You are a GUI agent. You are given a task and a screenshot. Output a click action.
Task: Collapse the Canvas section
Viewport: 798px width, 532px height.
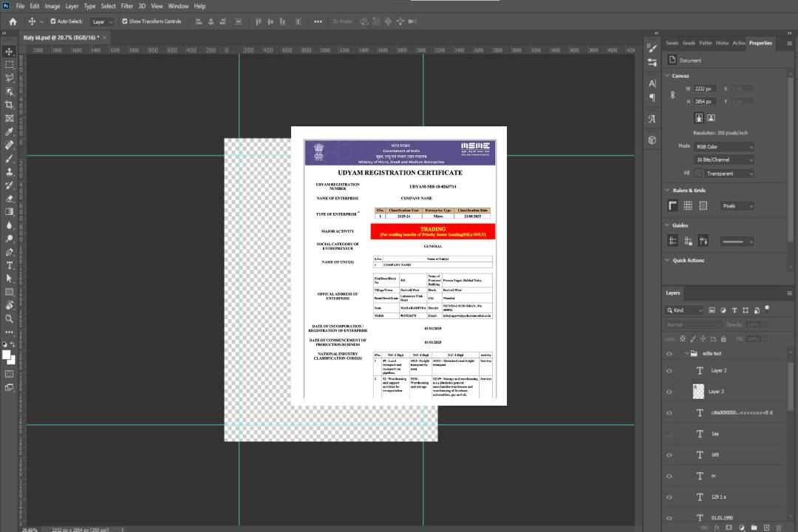[667, 75]
